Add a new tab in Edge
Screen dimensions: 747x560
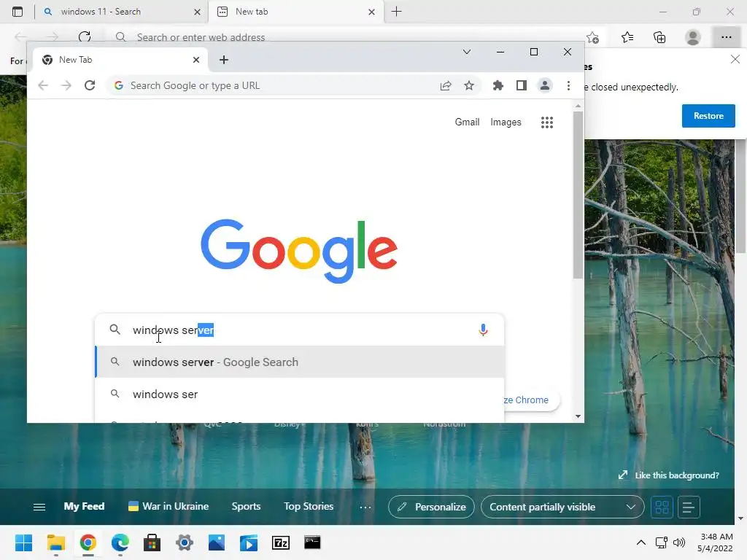pos(396,12)
